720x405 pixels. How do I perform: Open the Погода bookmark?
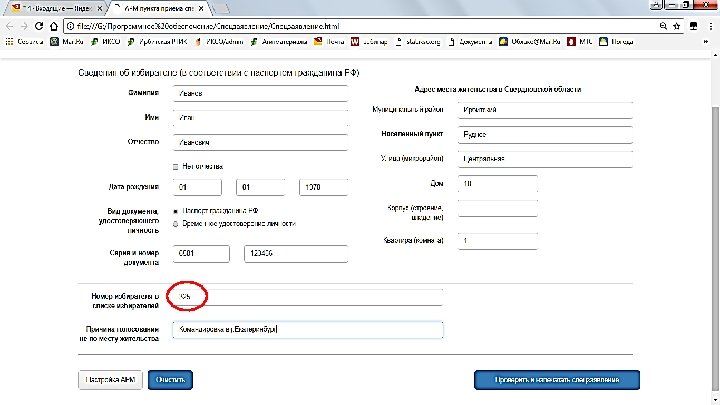pyautogui.click(x=616, y=42)
